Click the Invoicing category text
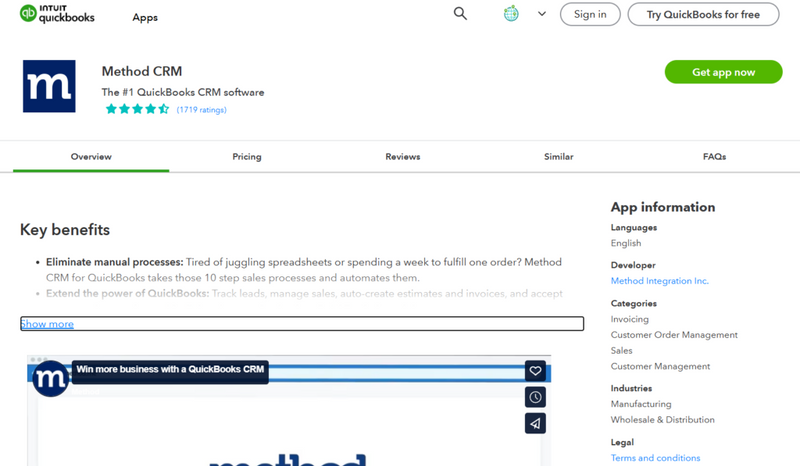800x466 pixels. tap(630, 319)
